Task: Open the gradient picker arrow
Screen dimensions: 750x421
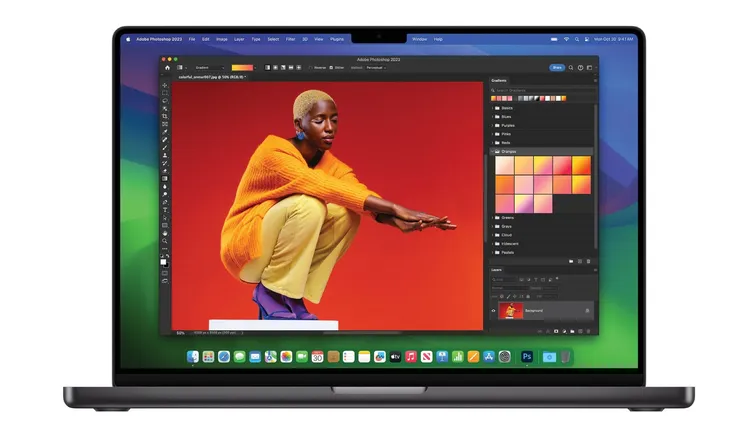Action: tap(255, 67)
